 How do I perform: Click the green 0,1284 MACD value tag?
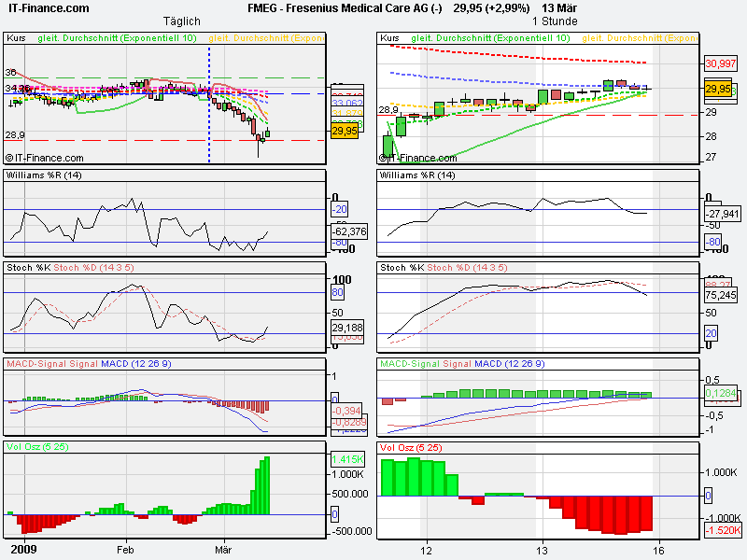coord(719,394)
